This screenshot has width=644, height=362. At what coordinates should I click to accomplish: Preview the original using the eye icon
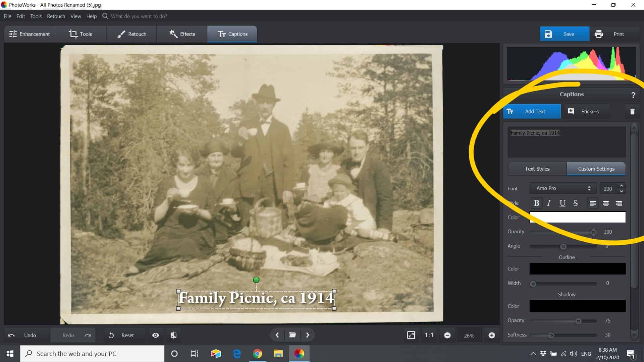point(155,335)
